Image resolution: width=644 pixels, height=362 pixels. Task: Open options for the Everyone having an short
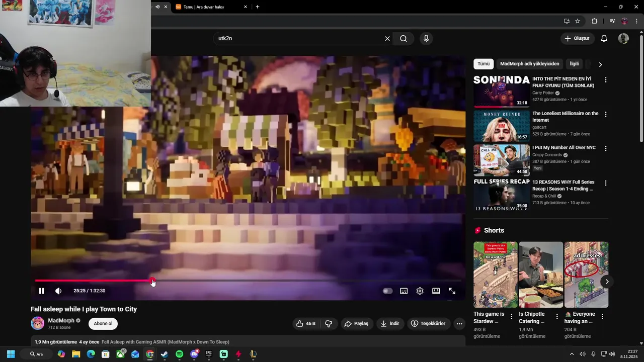[602, 316]
